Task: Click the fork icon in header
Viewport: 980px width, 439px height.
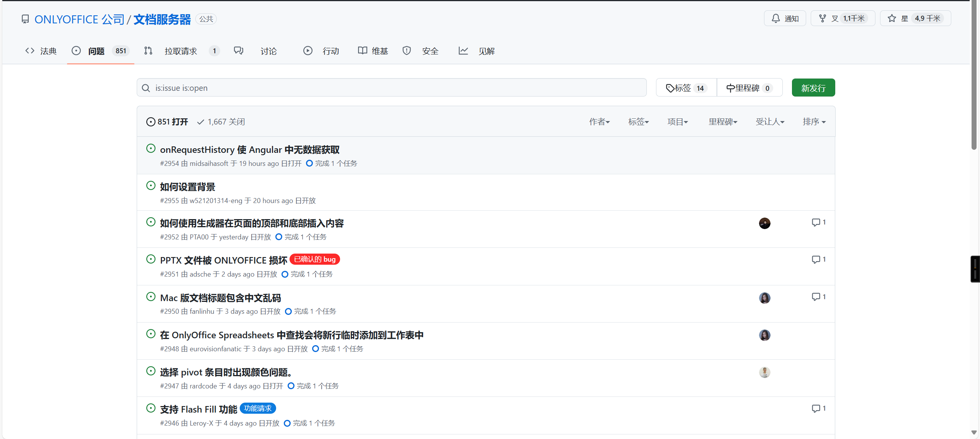Action: tap(822, 18)
